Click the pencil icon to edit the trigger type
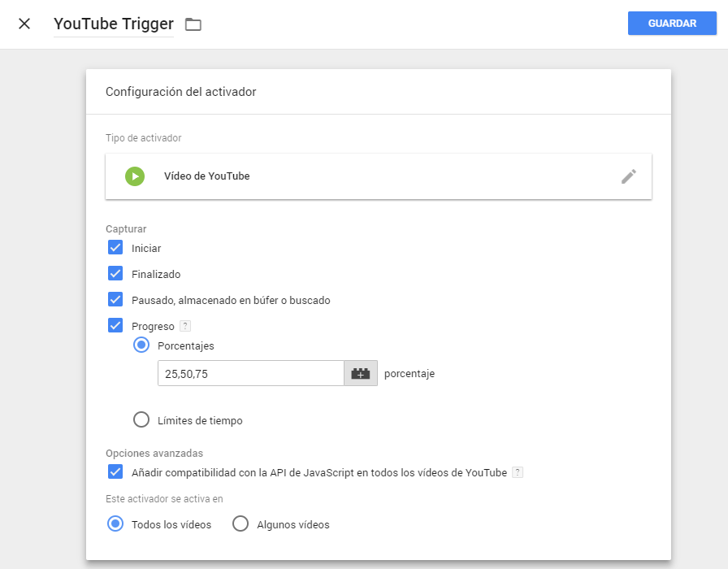 coord(629,176)
